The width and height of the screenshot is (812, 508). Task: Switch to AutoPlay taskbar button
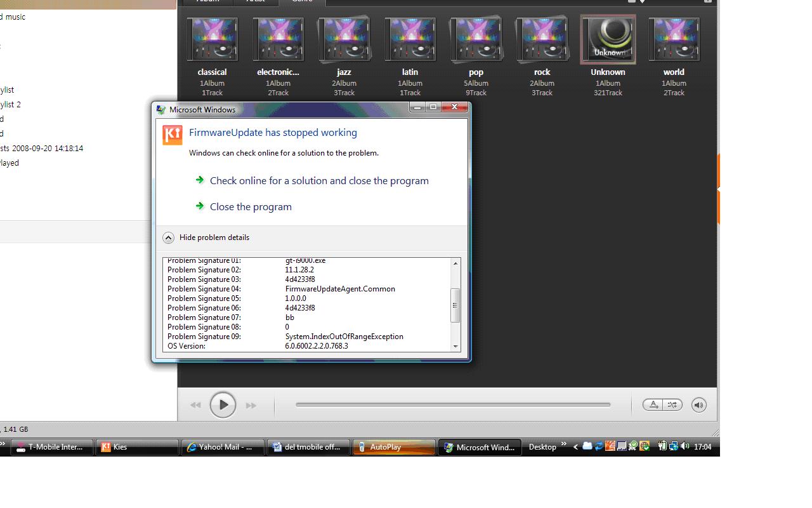tap(393, 447)
